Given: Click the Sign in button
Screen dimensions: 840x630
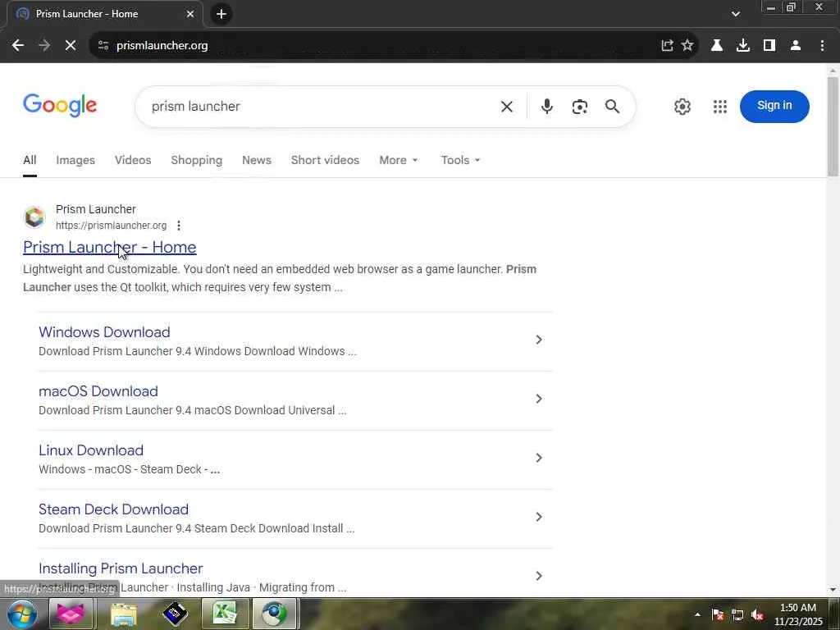Looking at the screenshot, I should (x=774, y=106).
